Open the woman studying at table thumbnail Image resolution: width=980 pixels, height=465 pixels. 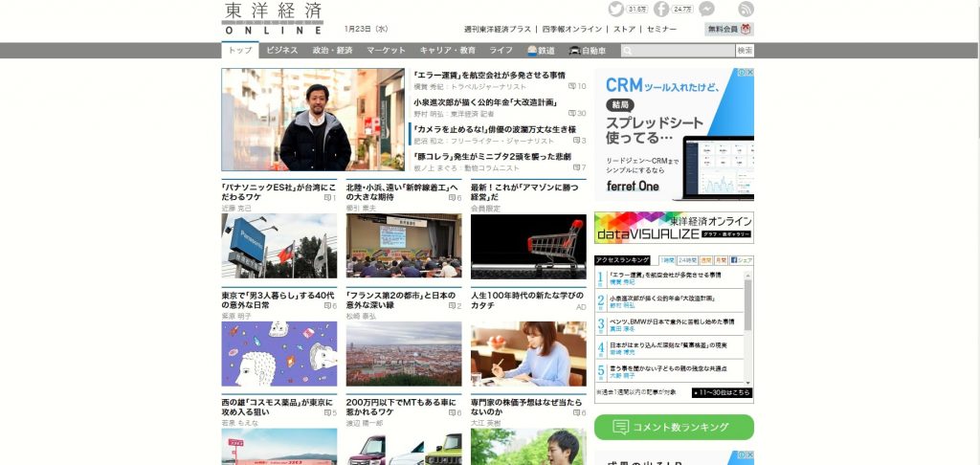tap(528, 354)
